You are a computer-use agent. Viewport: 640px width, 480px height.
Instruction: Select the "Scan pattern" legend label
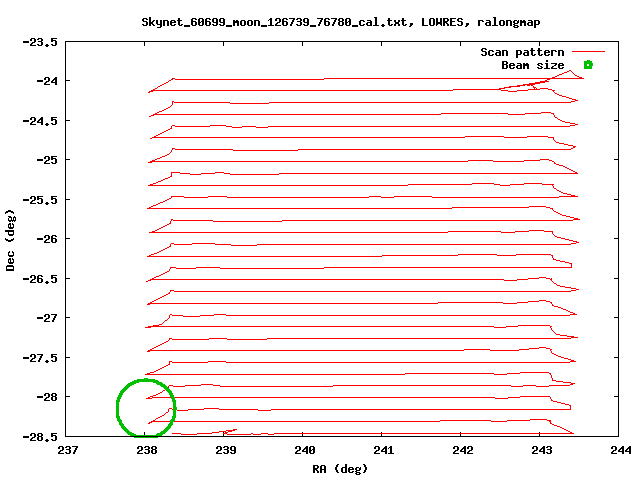[522, 52]
